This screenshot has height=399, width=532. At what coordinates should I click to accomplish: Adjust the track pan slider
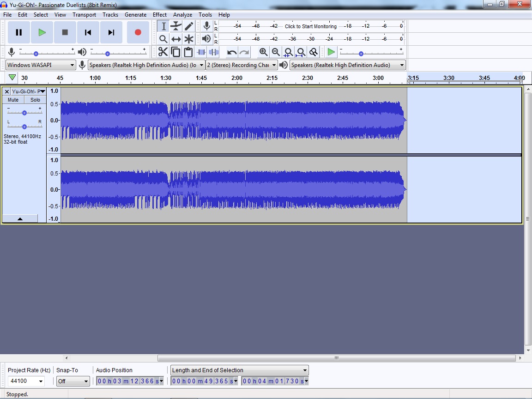(x=24, y=127)
